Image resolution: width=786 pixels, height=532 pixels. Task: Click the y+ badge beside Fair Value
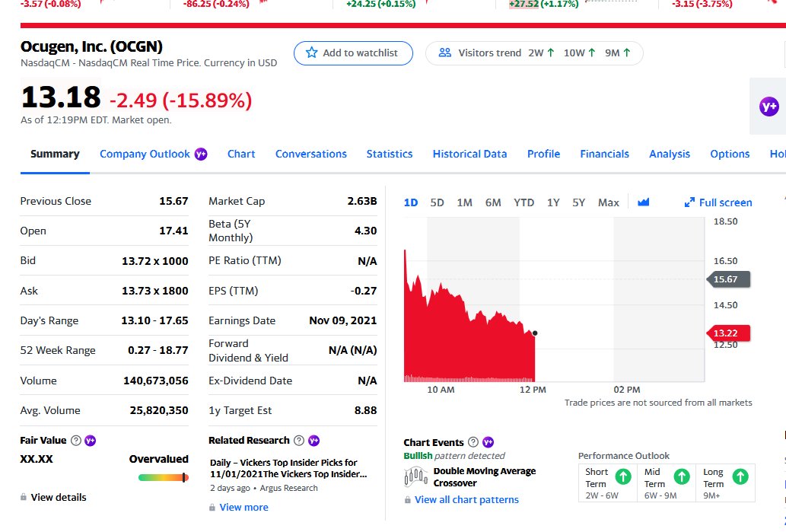[91, 440]
